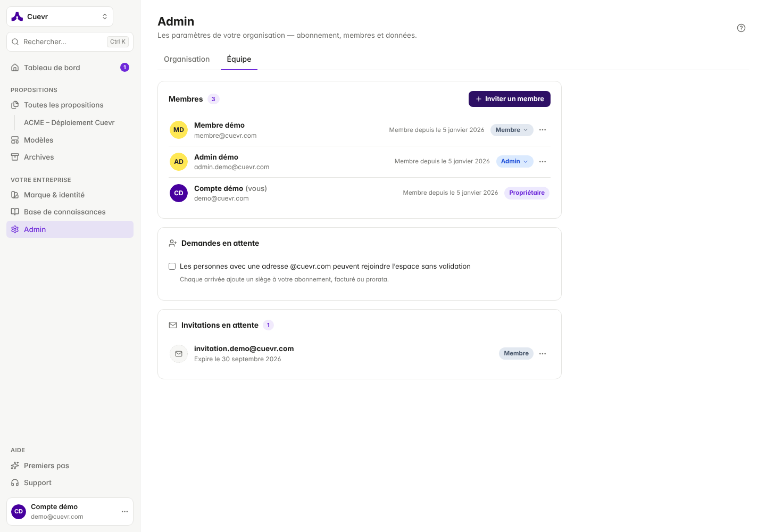The width and height of the screenshot is (766, 532).
Task: Open more options for Admin démo
Action: [x=543, y=162]
